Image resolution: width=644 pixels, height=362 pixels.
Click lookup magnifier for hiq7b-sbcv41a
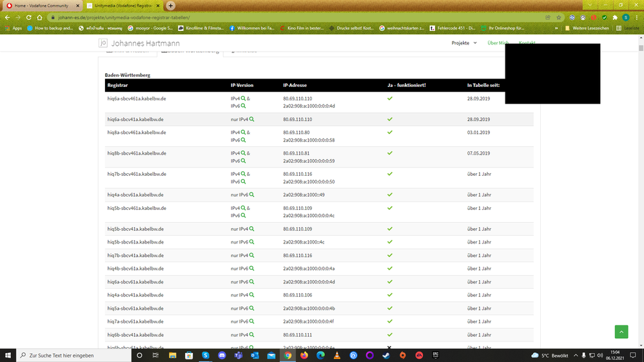pyautogui.click(x=251, y=255)
